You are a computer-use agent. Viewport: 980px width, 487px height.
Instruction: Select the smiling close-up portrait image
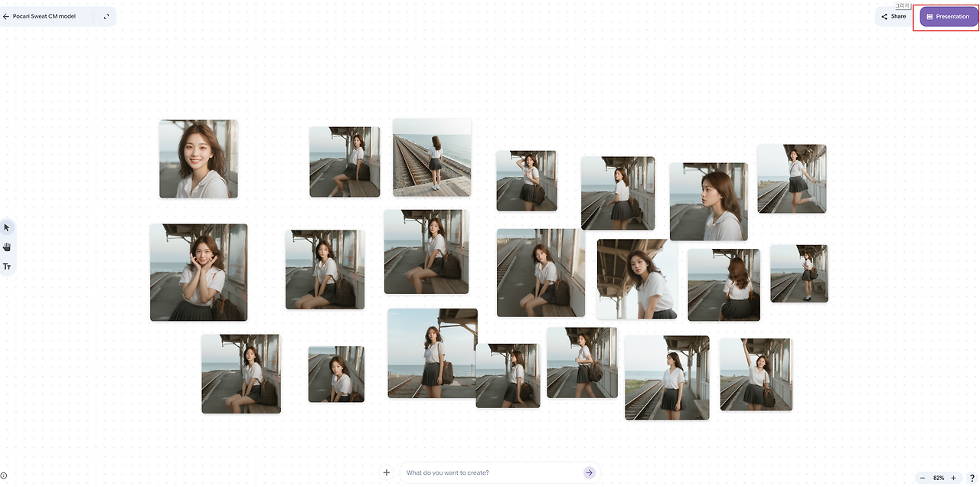click(x=198, y=159)
